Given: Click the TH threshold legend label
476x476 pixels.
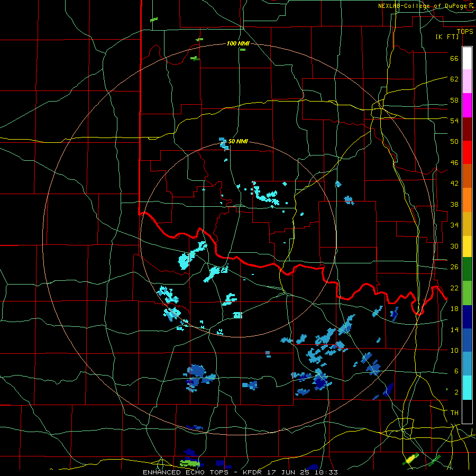Looking at the screenshot, I should tap(454, 413).
